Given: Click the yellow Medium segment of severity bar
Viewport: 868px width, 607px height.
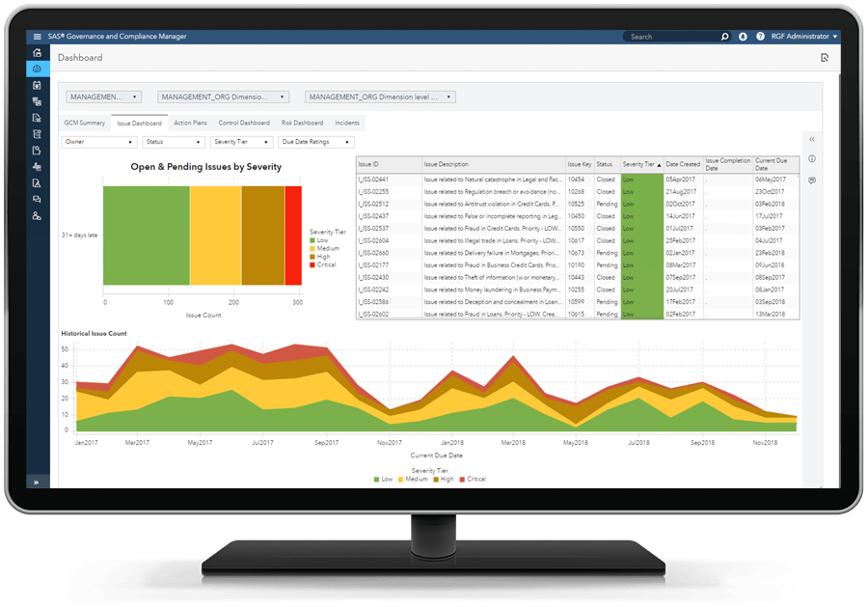Looking at the screenshot, I should coord(216,235).
